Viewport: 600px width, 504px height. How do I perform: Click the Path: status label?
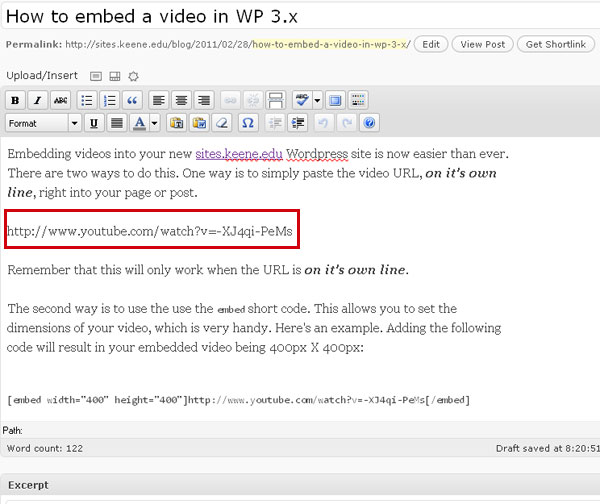13,430
